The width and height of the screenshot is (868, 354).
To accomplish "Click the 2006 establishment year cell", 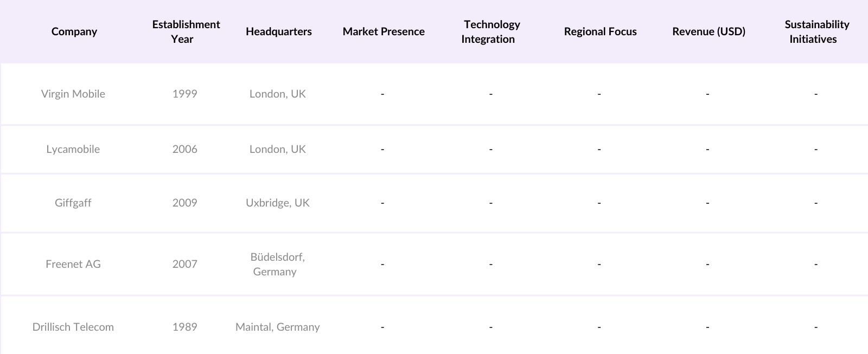I will pyautogui.click(x=184, y=149).
